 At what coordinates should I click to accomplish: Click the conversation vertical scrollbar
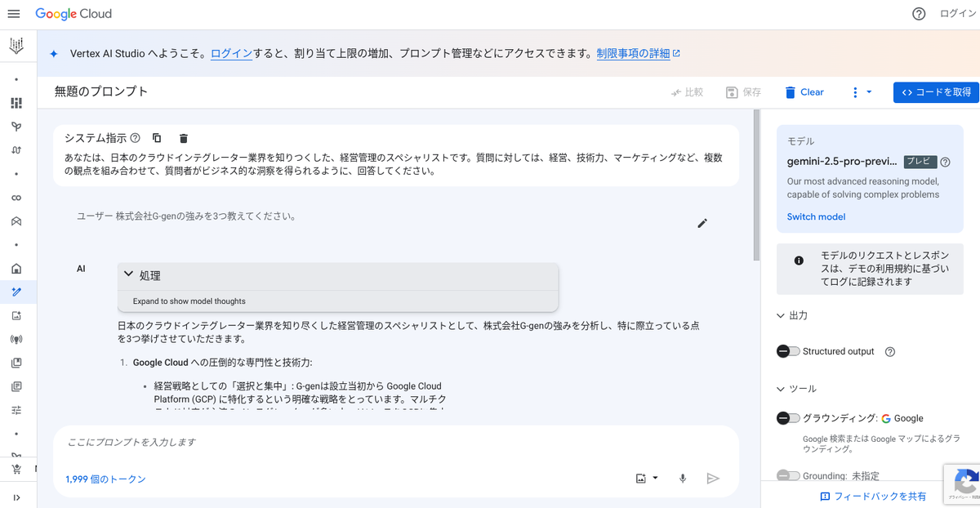[x=756, y=184]
